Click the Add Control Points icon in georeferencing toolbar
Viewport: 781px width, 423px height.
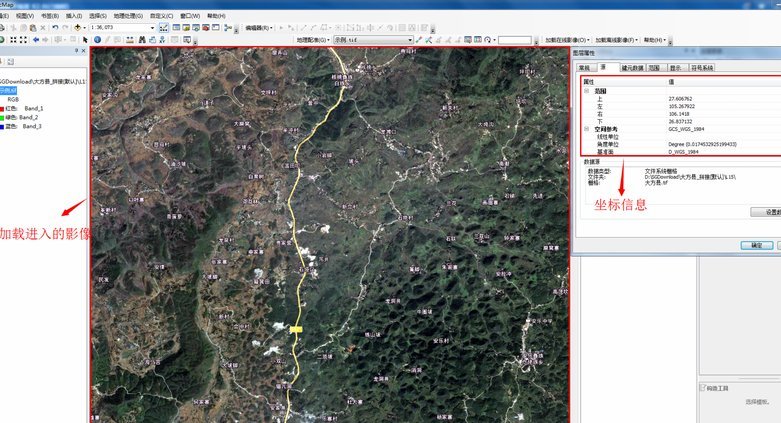coord(418,39)
